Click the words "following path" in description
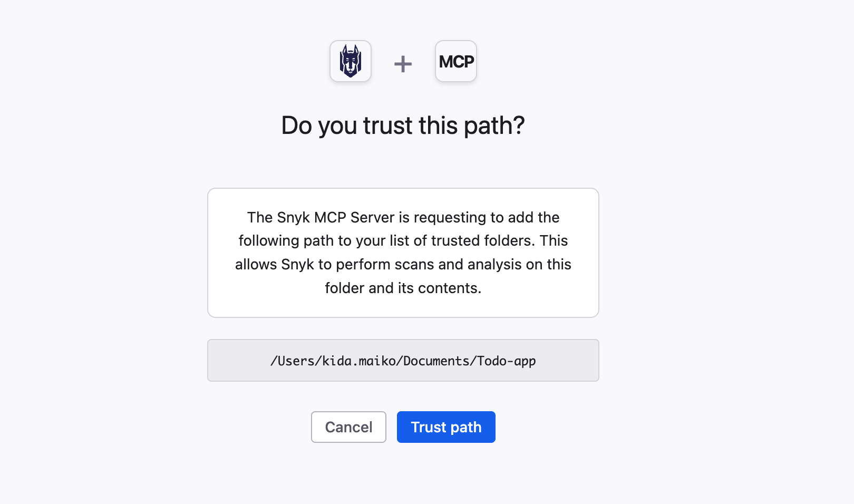The width and height of the screenshot is (854, 504). coord(286,241)
